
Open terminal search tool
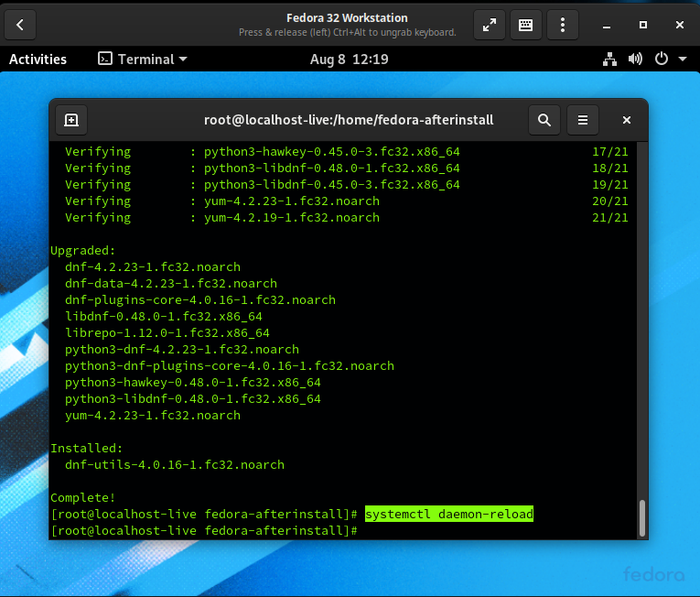click(x=544, y=120)
